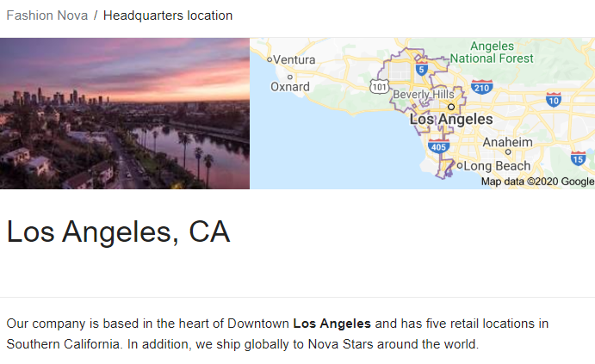This screenshot has height=364, width=595.
Task: Click the Anaheim map label
Action: pyautogui.click(x=508, y=142)
